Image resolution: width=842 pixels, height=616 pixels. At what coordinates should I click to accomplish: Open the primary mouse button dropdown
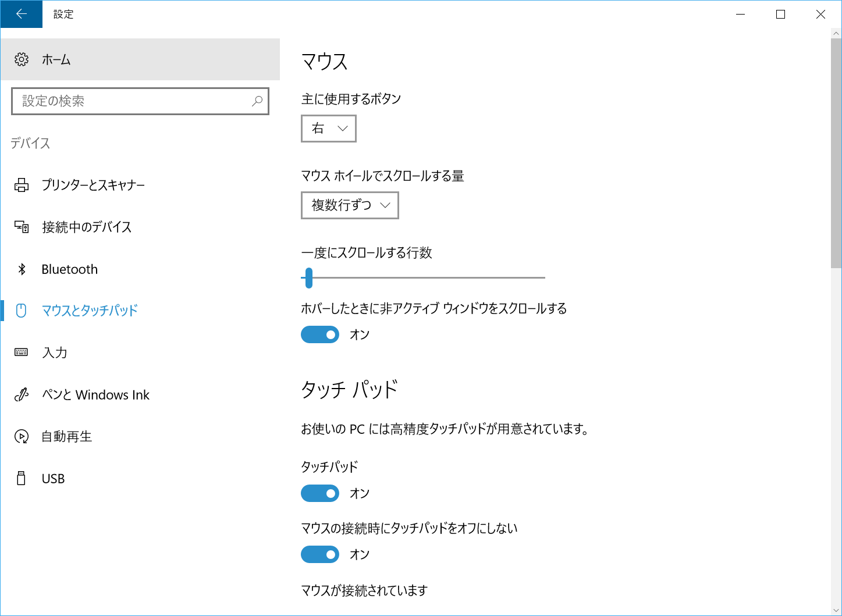click(328, 129)
